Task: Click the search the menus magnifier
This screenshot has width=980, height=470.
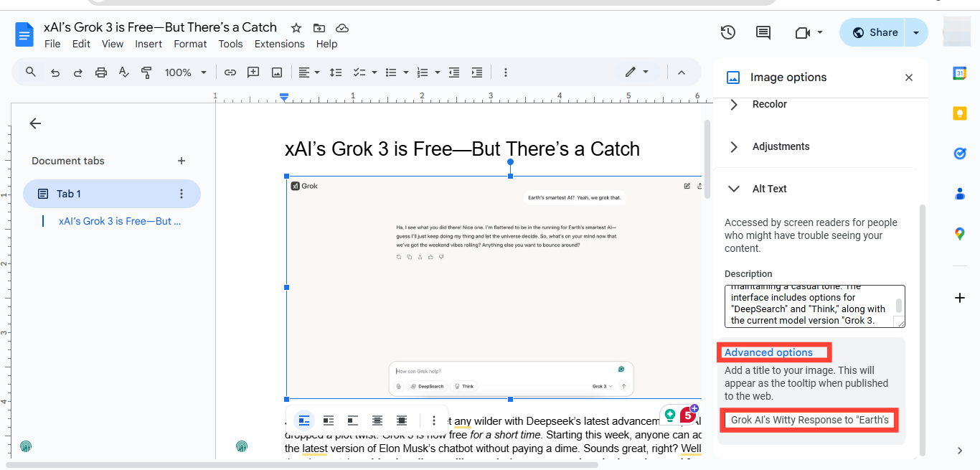Action: [31, 72]
